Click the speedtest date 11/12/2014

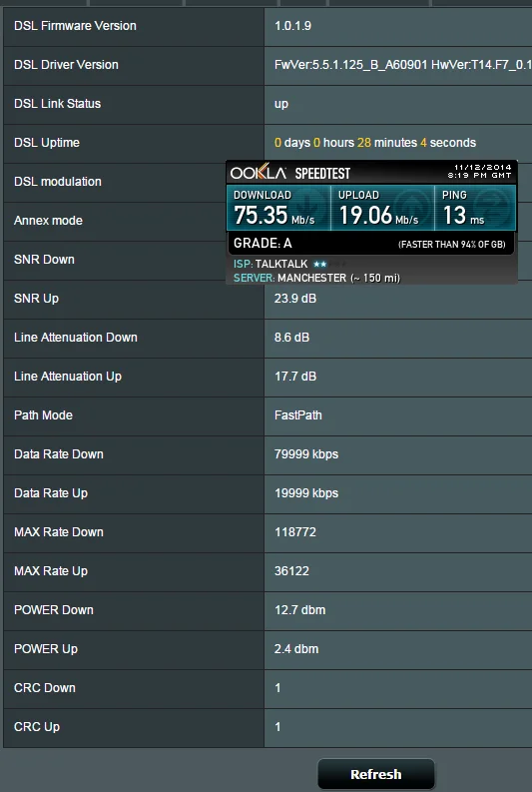(482, 167)
